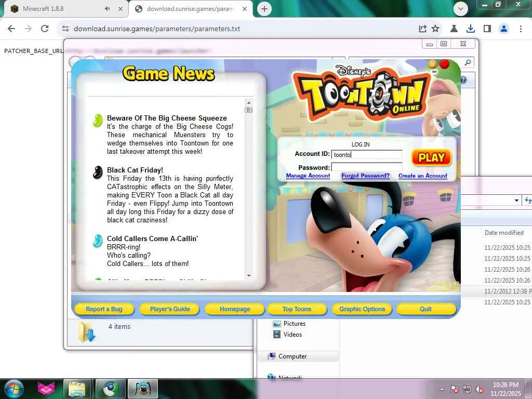Click the Toontown Online logo
The height and width of the screenshot is (399, 532).
click(362, 94)
